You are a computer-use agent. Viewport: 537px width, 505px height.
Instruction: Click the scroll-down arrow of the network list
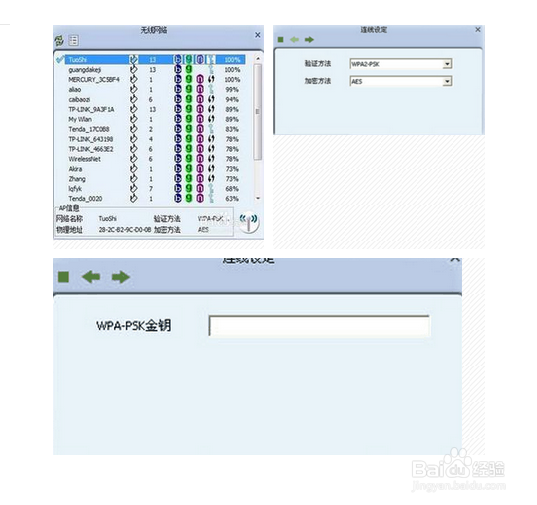tap(258, 198)
